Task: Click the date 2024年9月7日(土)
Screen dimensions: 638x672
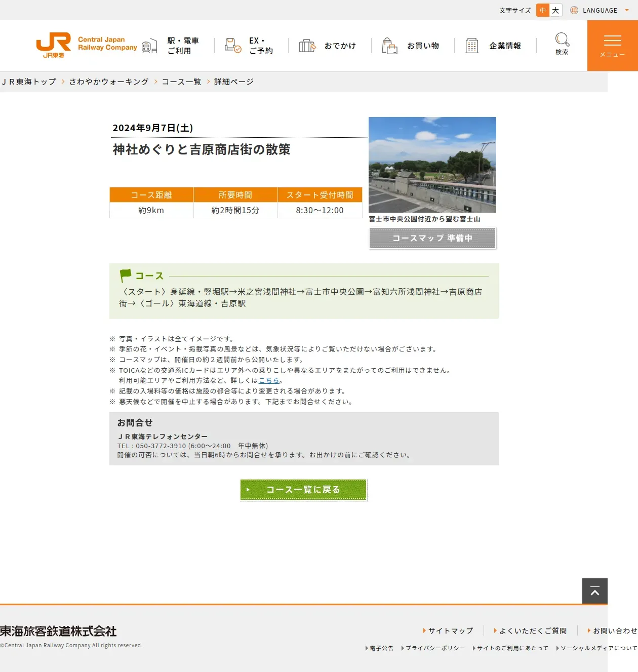Action: click(x=153, y=128)
